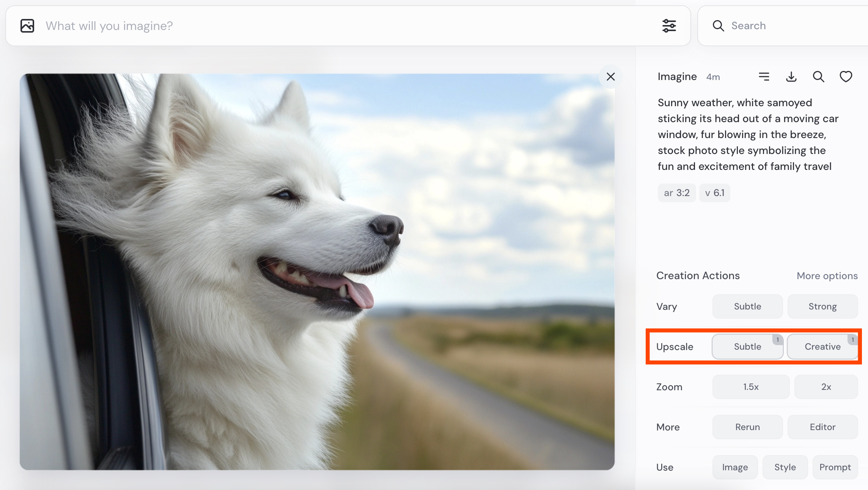The height and width of the screenshot is (490, 868).
Task: Open the image in Editor
Action: point(822,427)
